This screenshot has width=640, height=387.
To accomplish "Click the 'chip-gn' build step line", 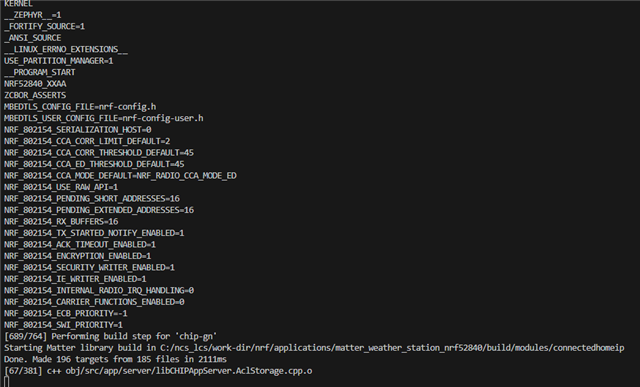I will coord(110,336).
